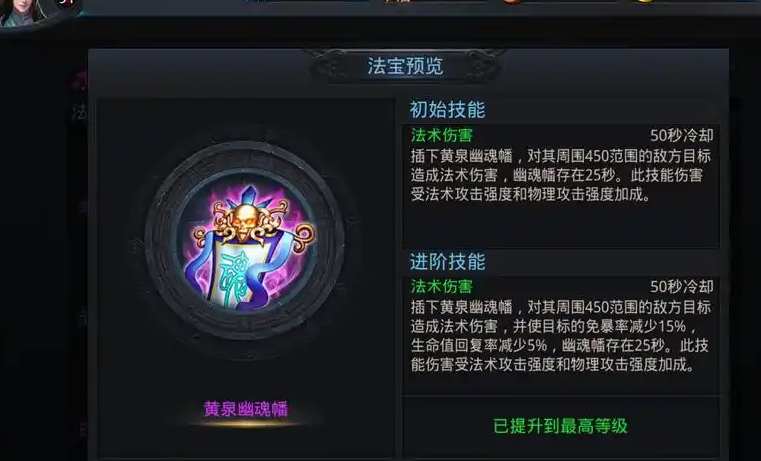Click the advanced skill description mentioning 免暴率减少15%

(x=561, y=336)
